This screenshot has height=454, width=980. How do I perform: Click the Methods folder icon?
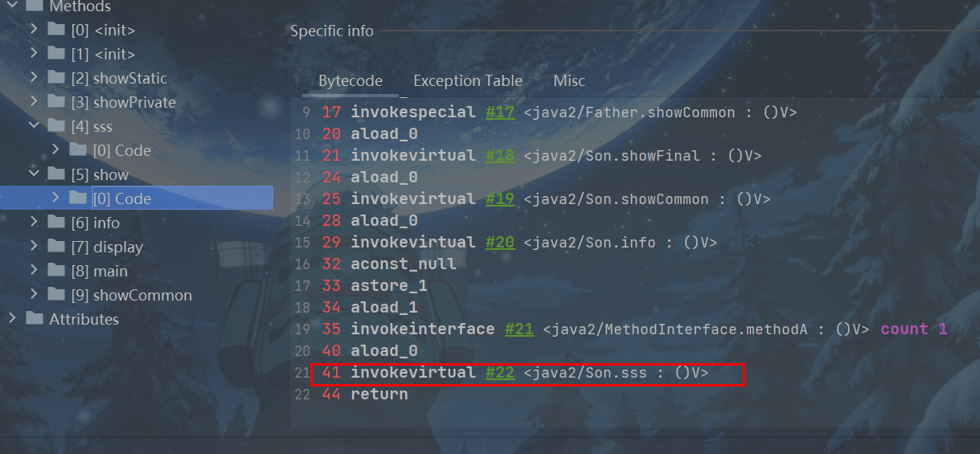coord(35,6)
